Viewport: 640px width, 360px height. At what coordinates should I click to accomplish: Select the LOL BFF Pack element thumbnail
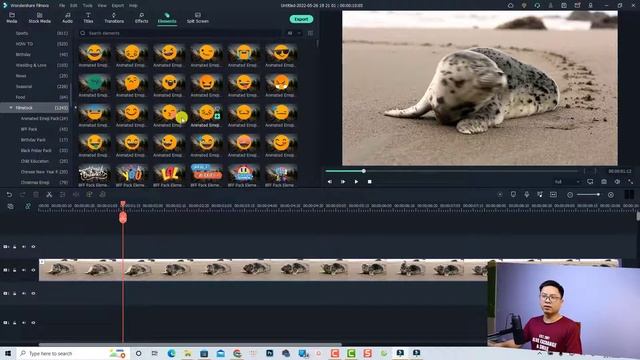(169, 173)
